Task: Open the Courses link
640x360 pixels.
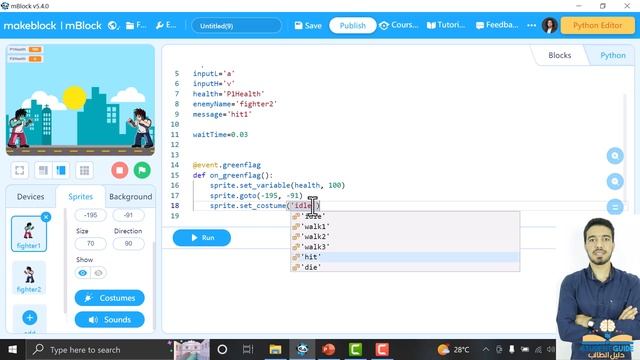Action: (x=398, y=25)
